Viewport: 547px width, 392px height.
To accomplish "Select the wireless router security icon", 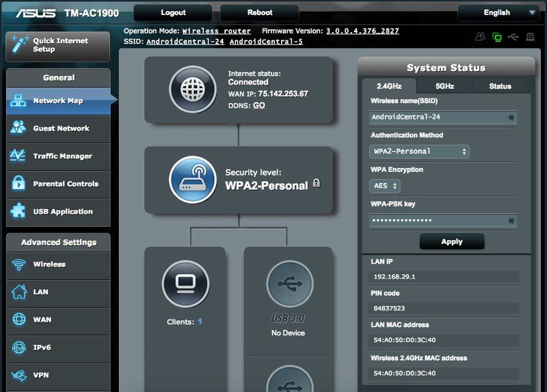I will (193, 179).
